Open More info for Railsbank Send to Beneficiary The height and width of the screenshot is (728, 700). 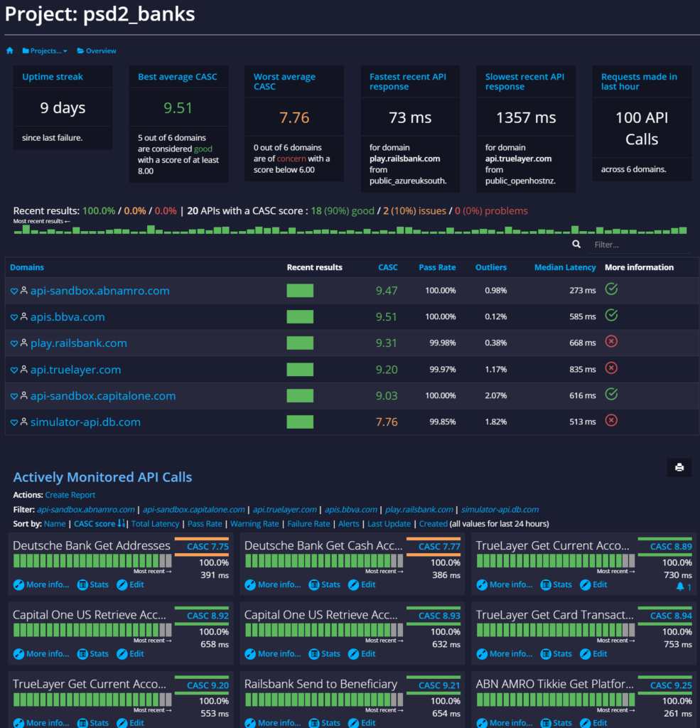[273, 723]
